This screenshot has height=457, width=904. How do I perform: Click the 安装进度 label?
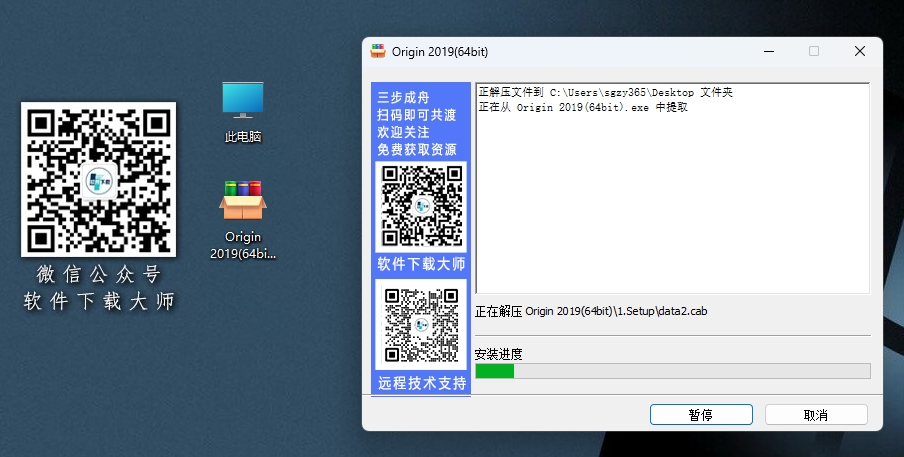click(498, 354)
